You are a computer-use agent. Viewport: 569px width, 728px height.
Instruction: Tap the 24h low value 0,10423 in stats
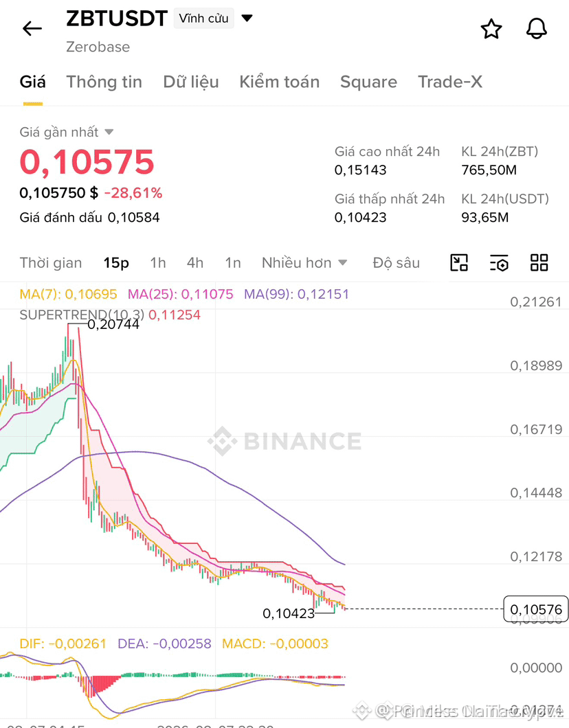[x=361, y=217]
